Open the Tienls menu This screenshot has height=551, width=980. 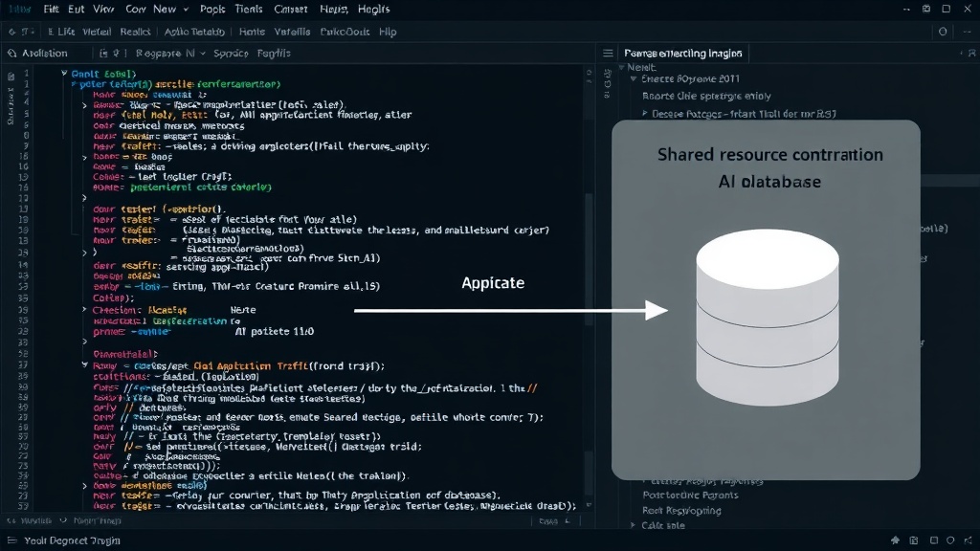249,9
